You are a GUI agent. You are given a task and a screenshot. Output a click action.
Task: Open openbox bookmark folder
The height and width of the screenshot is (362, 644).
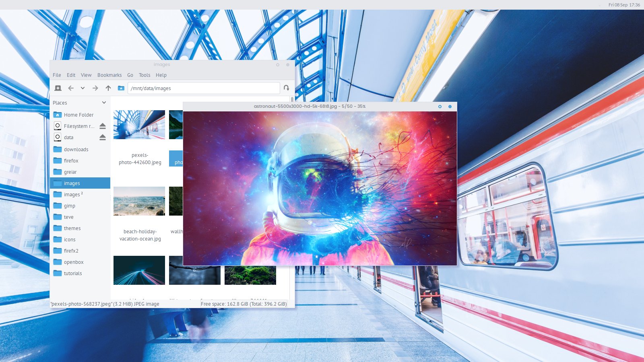80,262
